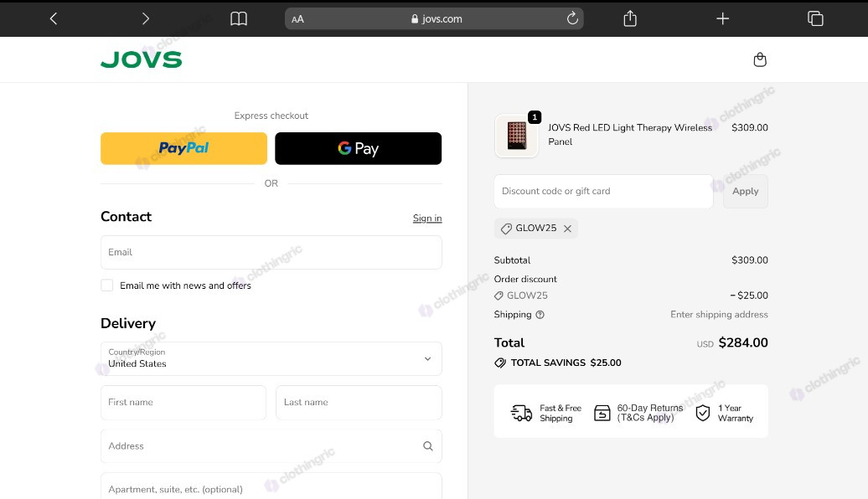Click the Subtotal $309.00 value
Image resolution: width=868 pixels, height=499 pixels.
[750, 260]
